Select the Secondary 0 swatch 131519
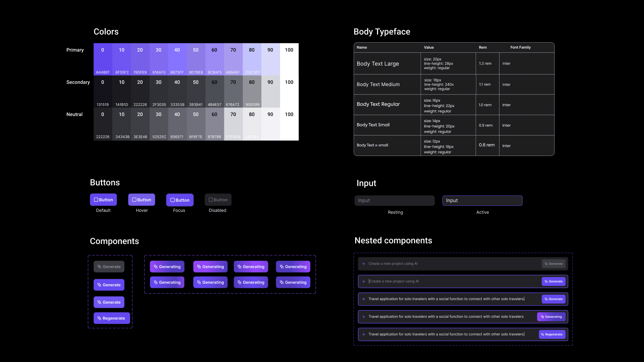This screenshot has height=362, width=644. point(103,92)
